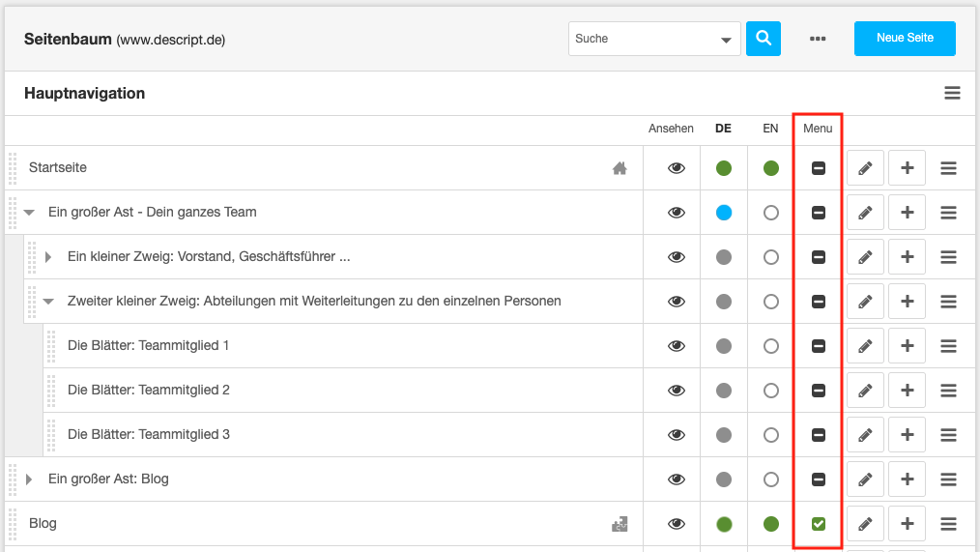Image resolution: width=980 pixels, height=552 pixels.
Task: Add page under Teammitglied 1
Action: [907, 346]
